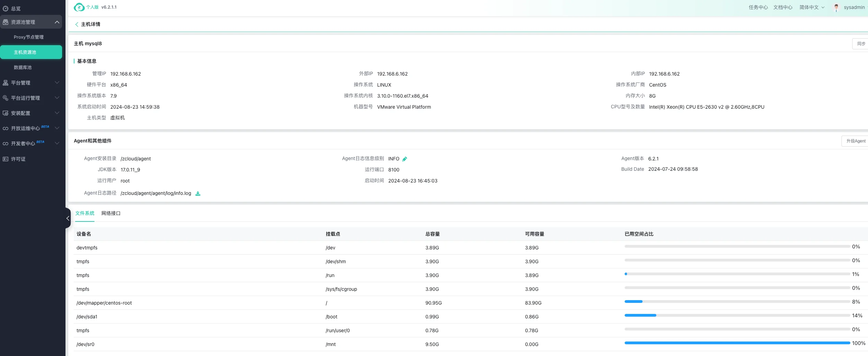Click the back arrow beside 主机详情
This screenshot has height=356, width=868.
[77, 24]
